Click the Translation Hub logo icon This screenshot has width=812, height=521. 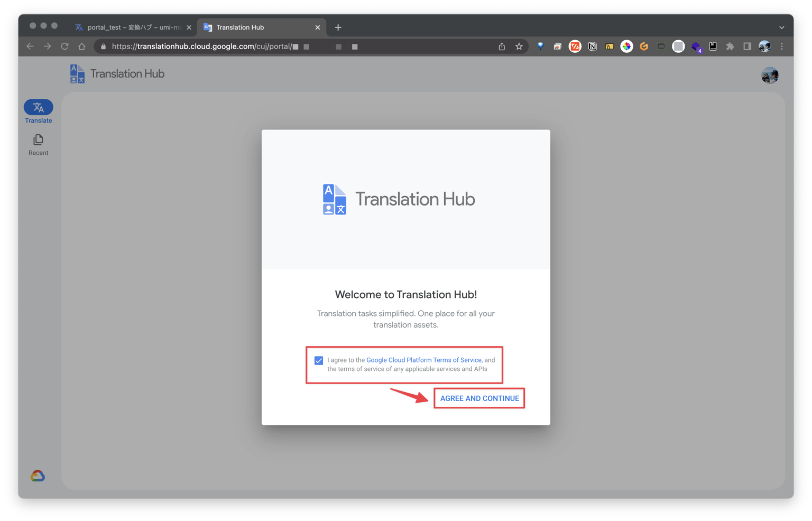tap(77, 73)
